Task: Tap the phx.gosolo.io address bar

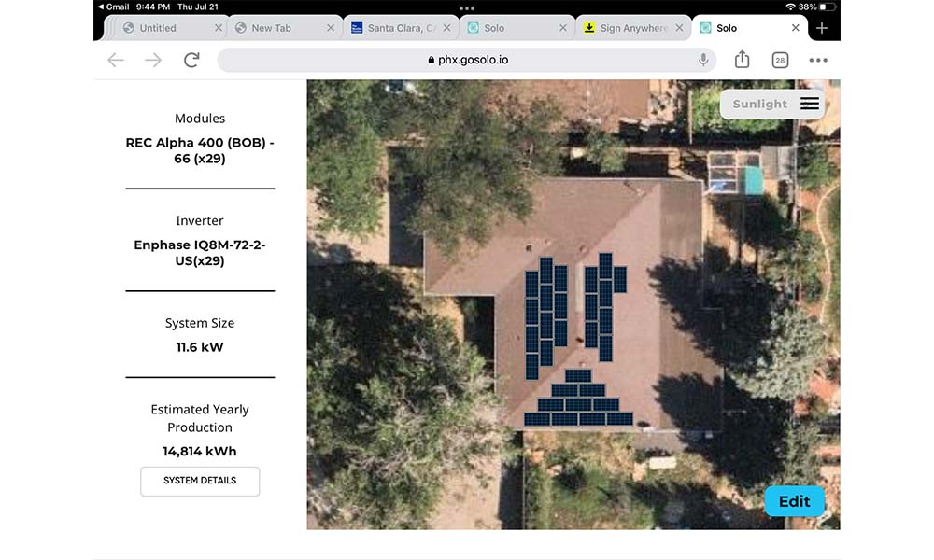Action: pos(467,60)
